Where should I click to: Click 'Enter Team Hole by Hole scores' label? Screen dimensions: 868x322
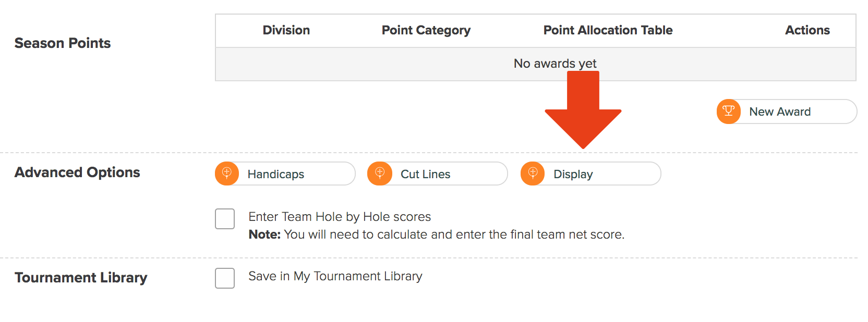pyautogui.click(x=340, y=217)
